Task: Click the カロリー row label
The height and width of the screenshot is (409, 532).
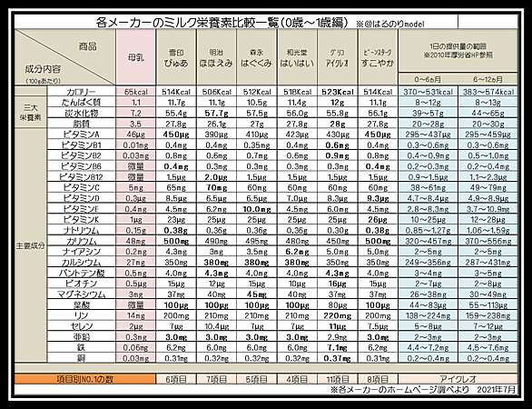Action: 82,92
